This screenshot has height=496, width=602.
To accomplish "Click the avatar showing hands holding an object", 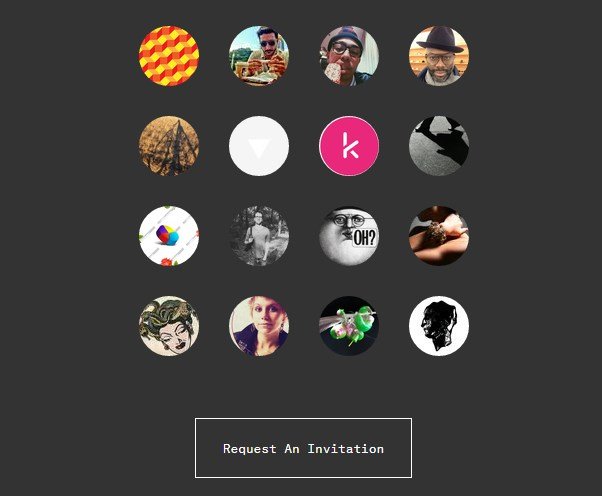I will (x=439, y=236).
